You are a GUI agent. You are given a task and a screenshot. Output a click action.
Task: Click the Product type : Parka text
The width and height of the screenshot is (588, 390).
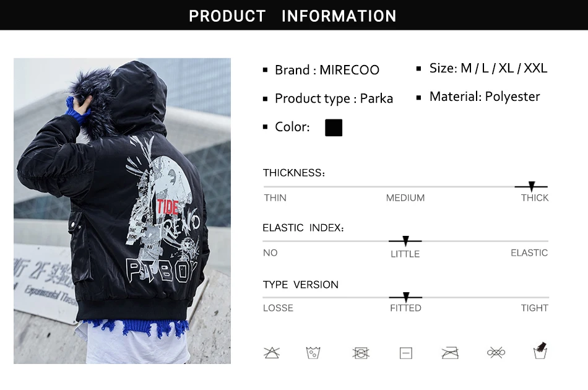[x=334, y=98]
